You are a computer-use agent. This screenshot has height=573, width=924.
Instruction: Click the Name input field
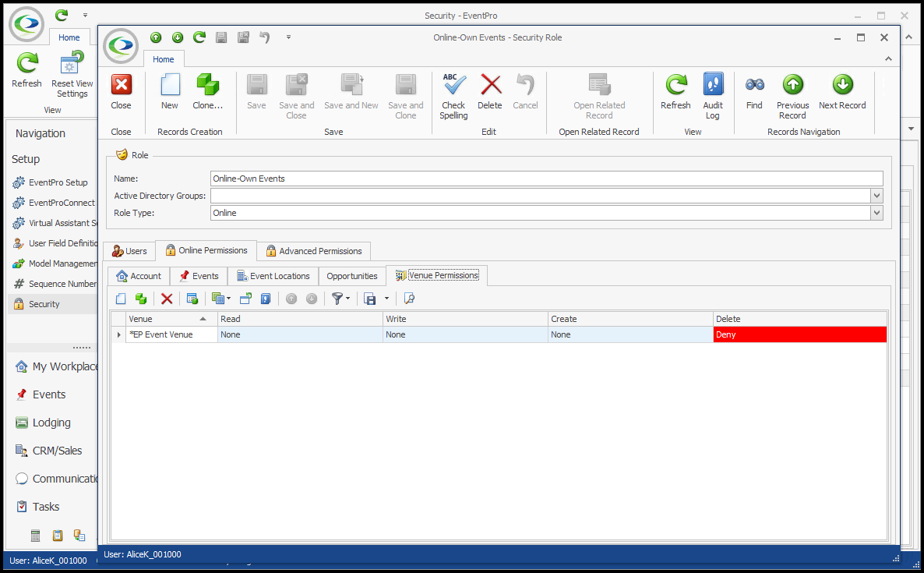[546, 179]
